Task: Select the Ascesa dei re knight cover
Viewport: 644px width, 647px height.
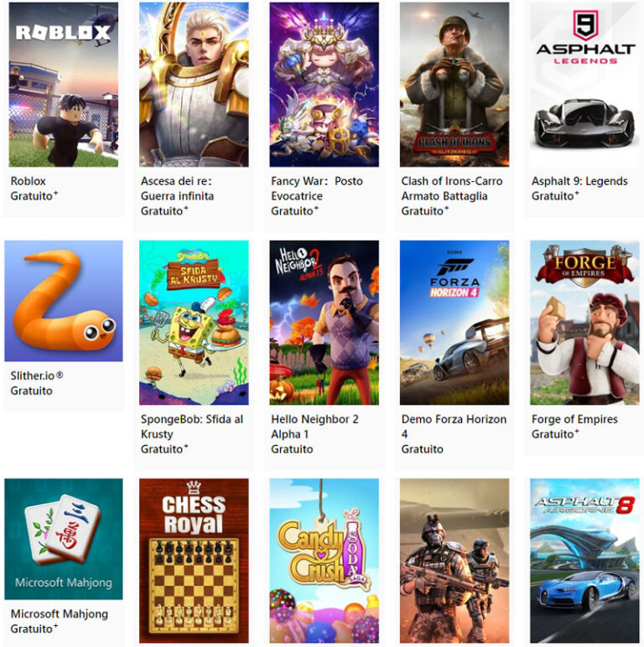Action: (x=194, y=85)
